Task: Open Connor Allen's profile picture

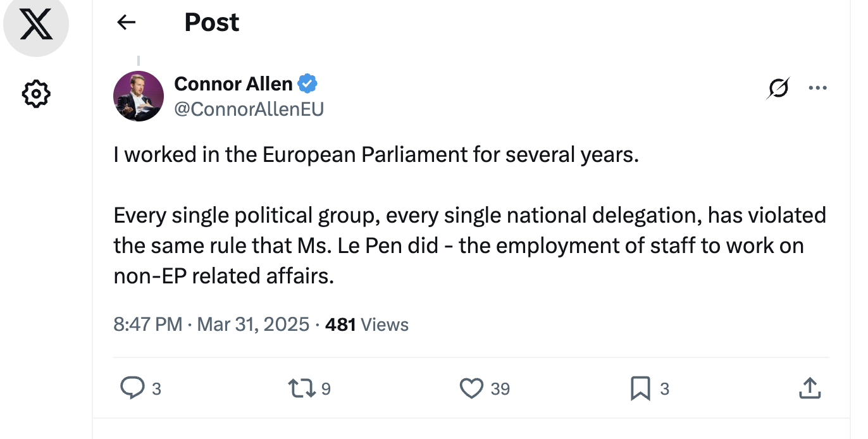Action: [x=139, y=96]
